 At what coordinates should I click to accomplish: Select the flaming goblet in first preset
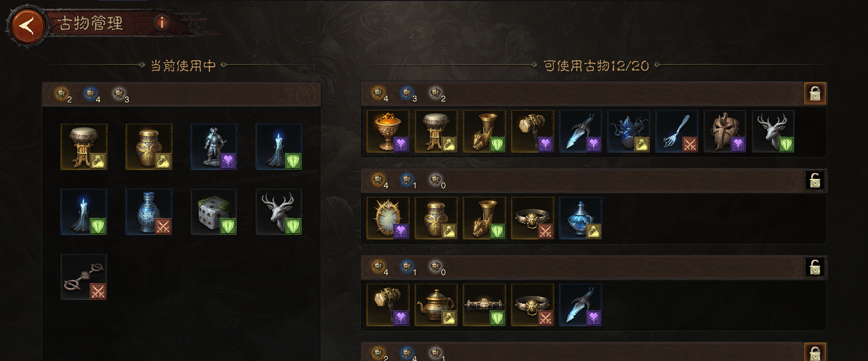388,131
